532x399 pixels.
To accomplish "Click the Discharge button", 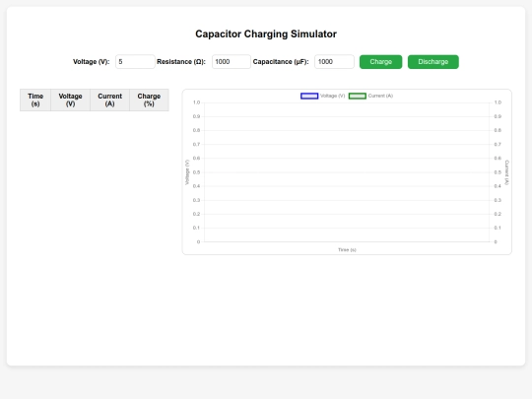I will coord(432,62).
